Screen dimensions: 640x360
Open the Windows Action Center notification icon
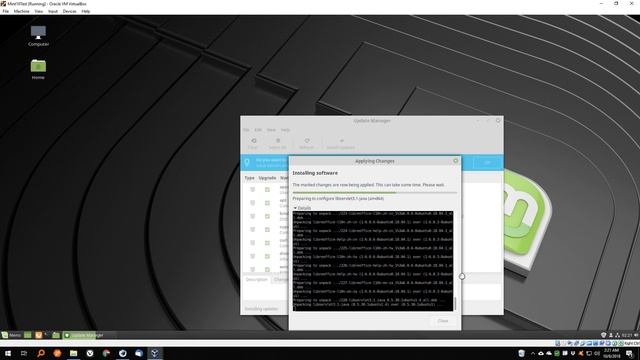(630, 353)
